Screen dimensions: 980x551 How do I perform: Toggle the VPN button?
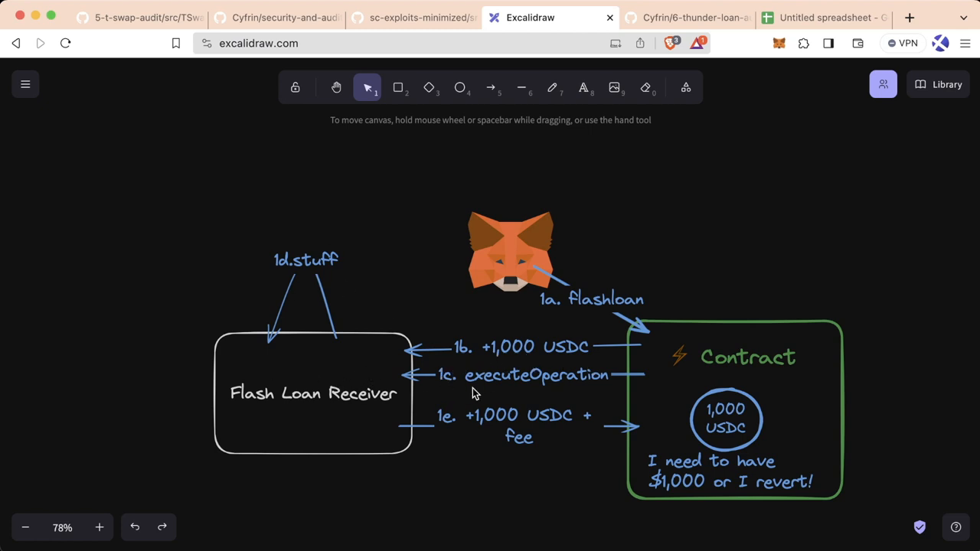903,44
